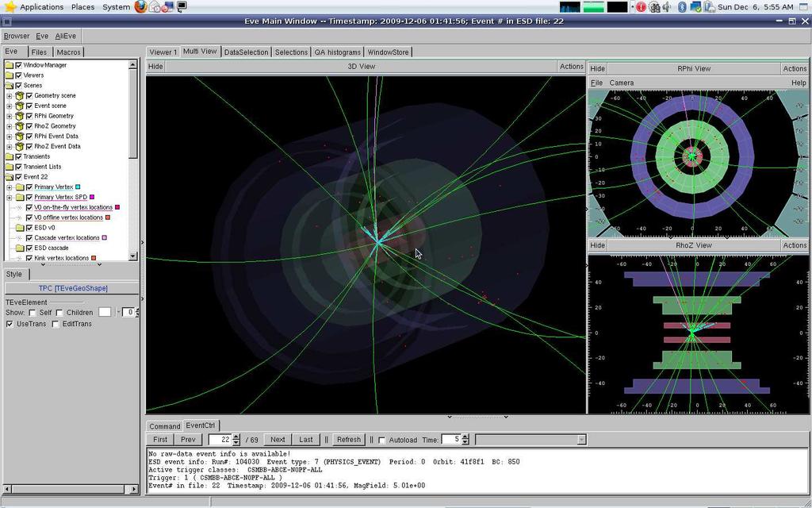Expand the RPhi Geometry tree node
The image size is (812, 508).
9,116
